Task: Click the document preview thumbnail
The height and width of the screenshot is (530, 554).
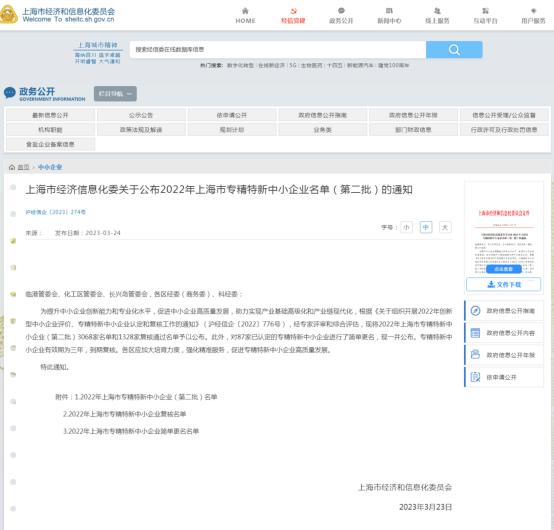Action: [x=504, y=239]
